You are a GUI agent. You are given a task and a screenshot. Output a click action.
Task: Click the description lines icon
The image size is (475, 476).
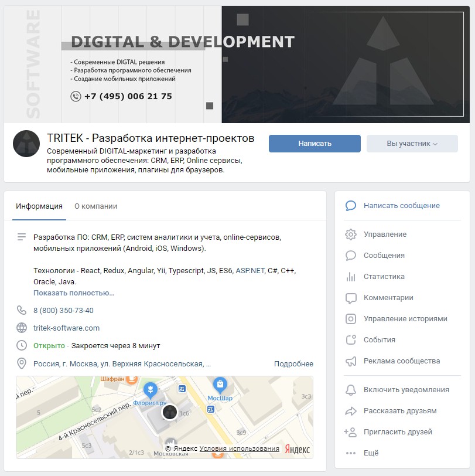point(22,237)
